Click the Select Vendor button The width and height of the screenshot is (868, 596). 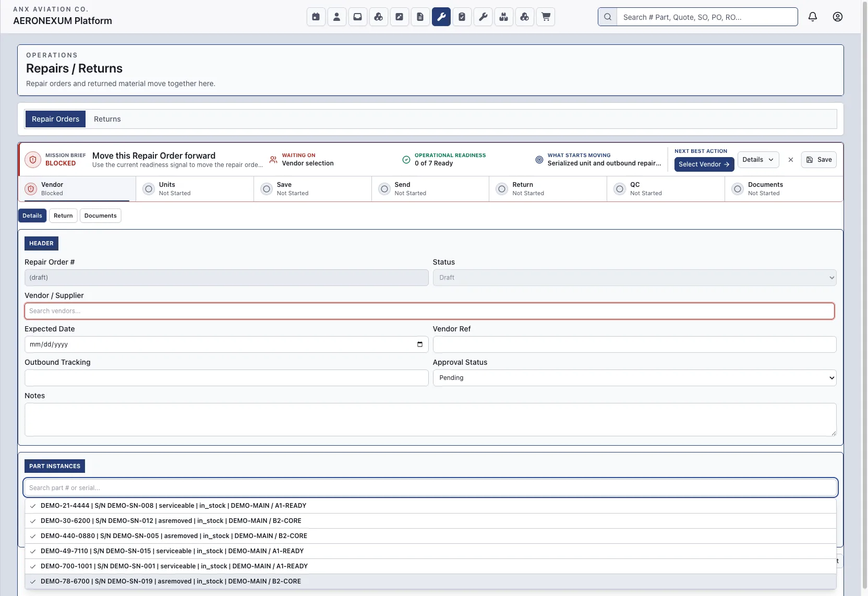704,164
